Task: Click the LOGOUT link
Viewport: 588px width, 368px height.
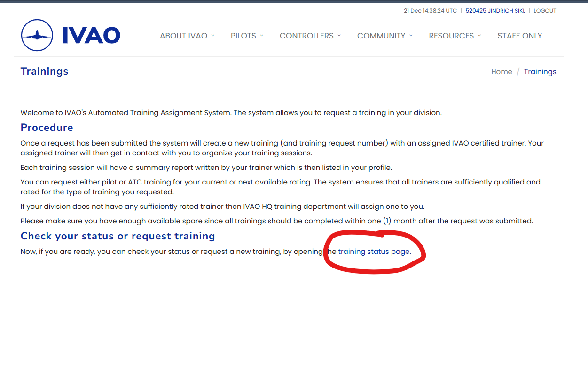Action: 545,11
